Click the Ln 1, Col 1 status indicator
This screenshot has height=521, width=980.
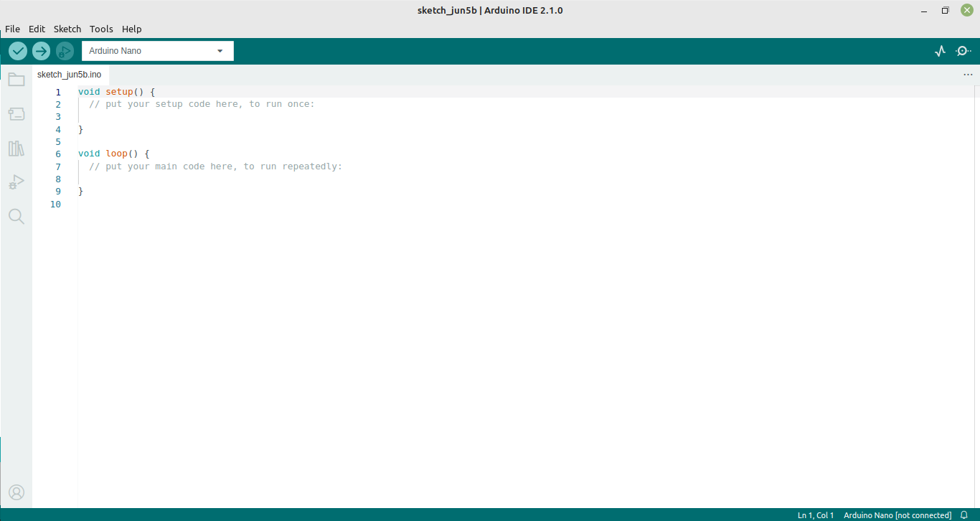pos(816,515)
